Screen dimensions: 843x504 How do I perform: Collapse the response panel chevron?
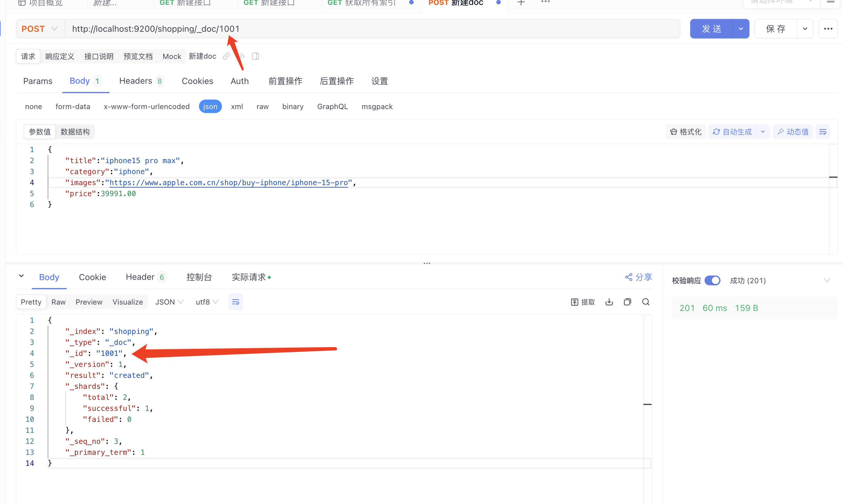[21, 276]
